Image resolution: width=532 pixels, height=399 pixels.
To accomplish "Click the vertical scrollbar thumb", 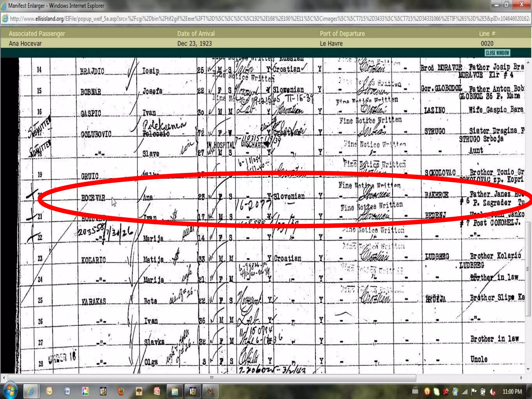I will (528, 269).
